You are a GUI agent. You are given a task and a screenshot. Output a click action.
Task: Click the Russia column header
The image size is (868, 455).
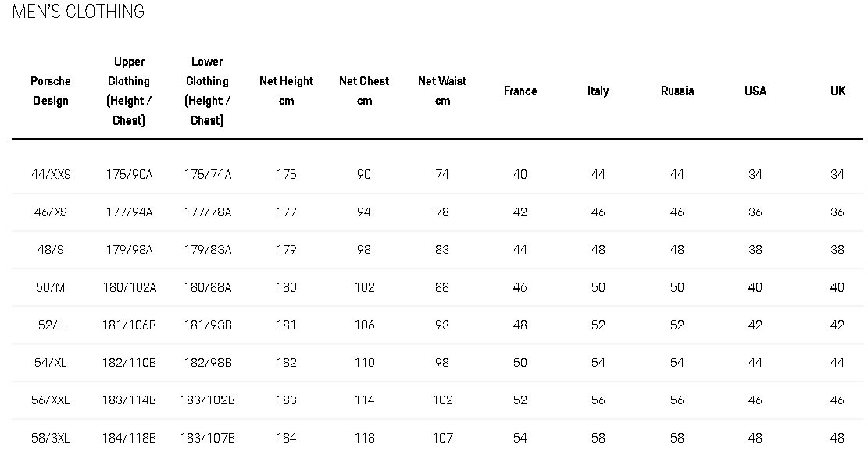[677, 91]
